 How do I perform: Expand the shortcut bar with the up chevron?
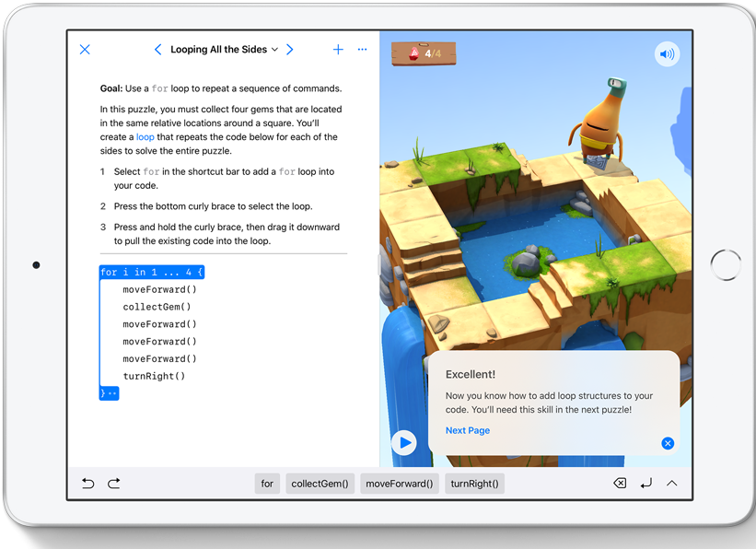(671, 483)
